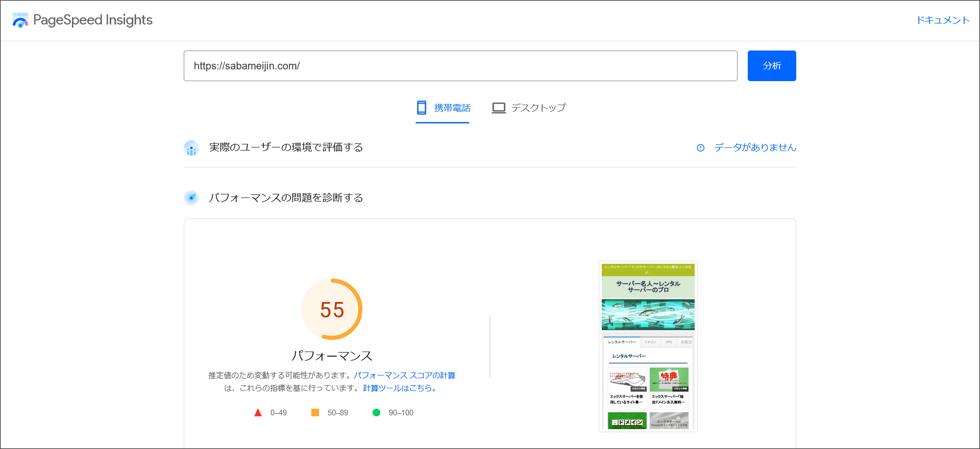The height and width of the screenshot is (449, 980).
Task: Click the red triangle 0–49 legend icon
Action: click(258, 413)
